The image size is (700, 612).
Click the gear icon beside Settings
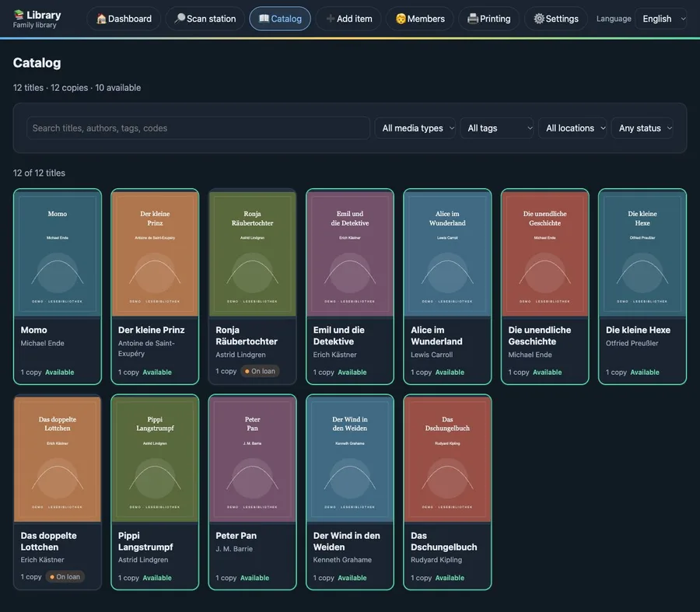coord(539,19)
